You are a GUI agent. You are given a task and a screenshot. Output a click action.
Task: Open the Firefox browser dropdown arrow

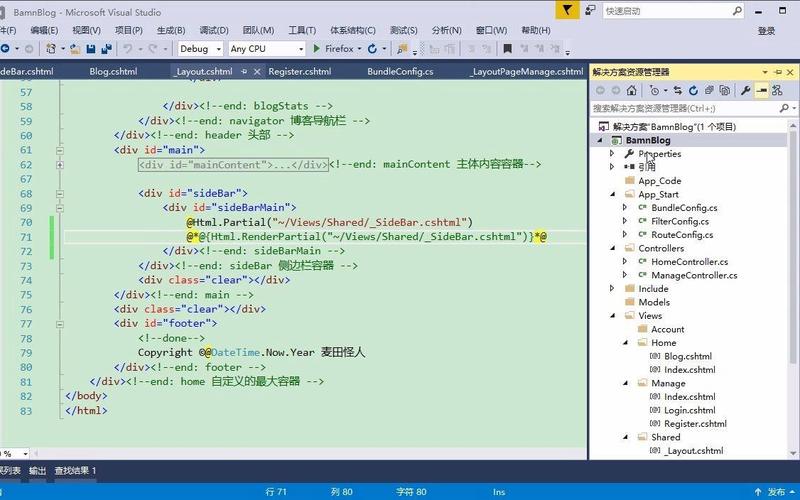click(x=359, y=49)
